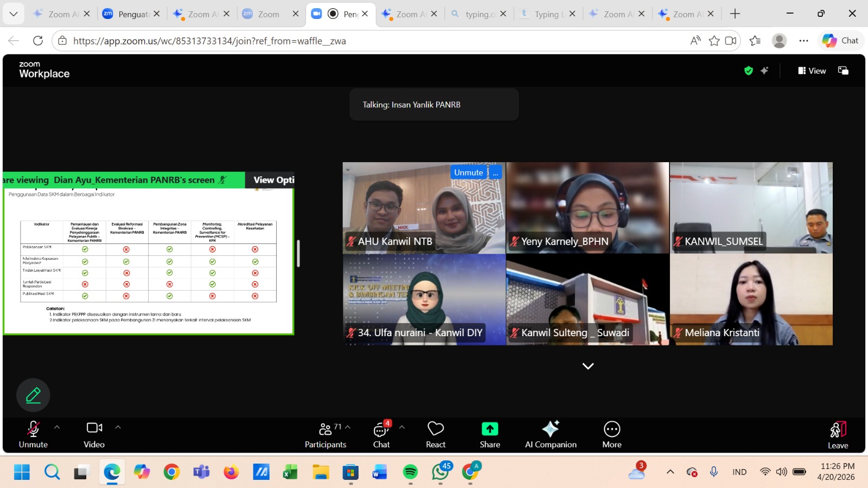The width and height of the screenshot is (868, 488).
Task: Click the Share button
Action: coord(489,434)
